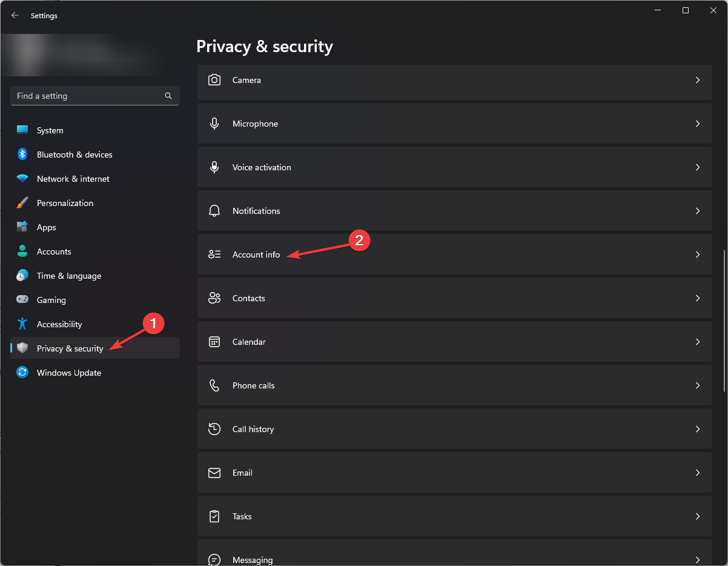Expand the Email settings chevron

coord(697,472)
